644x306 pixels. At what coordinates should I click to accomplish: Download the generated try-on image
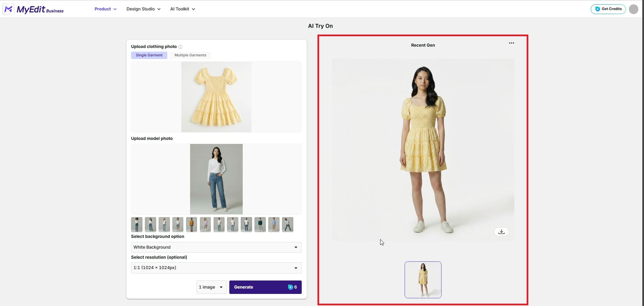click(x=501, y=232)
